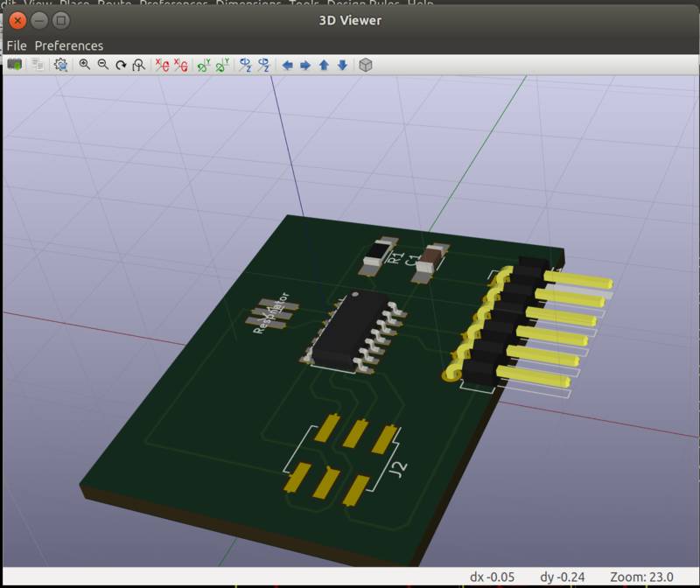Open the 3D display options settings
This screenshot has width=700, height=588.
pyautogui.click(x=62, y=65)
